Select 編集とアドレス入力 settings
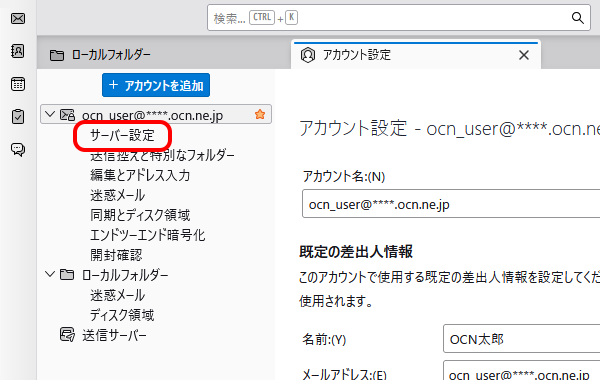 tap(140, 175)
